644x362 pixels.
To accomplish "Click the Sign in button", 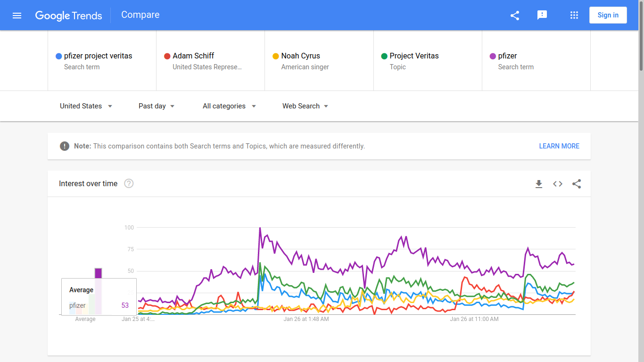I will (608, 15).
